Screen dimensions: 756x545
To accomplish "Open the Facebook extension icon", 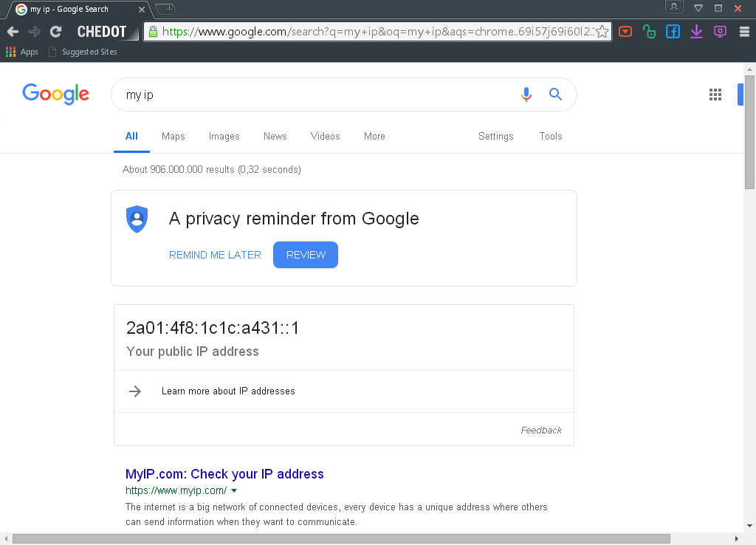I will pyautogui.click(x=673, y=32).
